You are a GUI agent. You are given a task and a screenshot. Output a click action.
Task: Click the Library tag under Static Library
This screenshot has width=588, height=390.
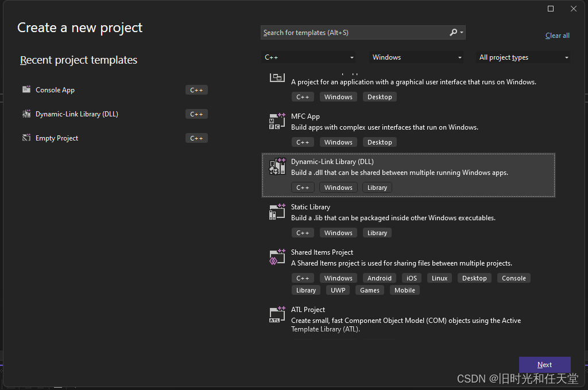pos(377,233)
